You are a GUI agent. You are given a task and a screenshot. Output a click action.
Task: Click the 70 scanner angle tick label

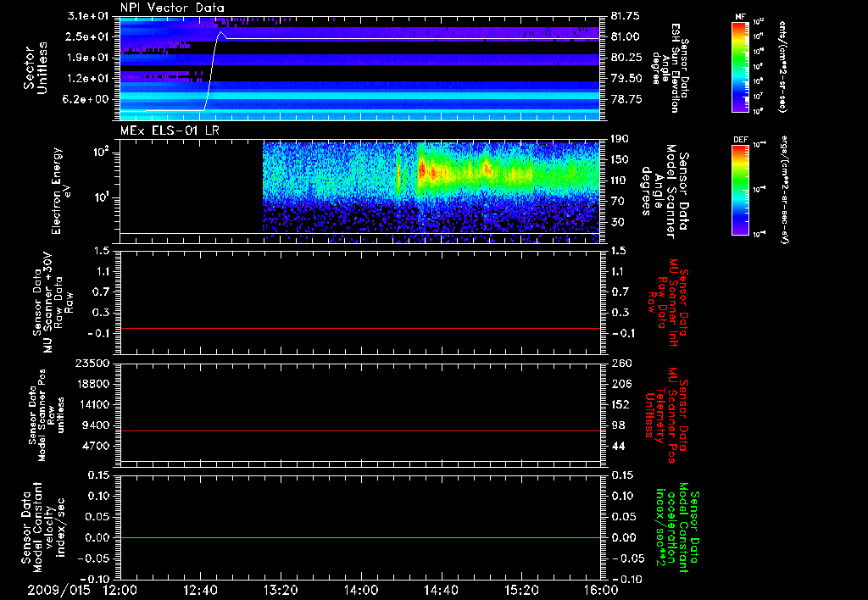point(617,202)
